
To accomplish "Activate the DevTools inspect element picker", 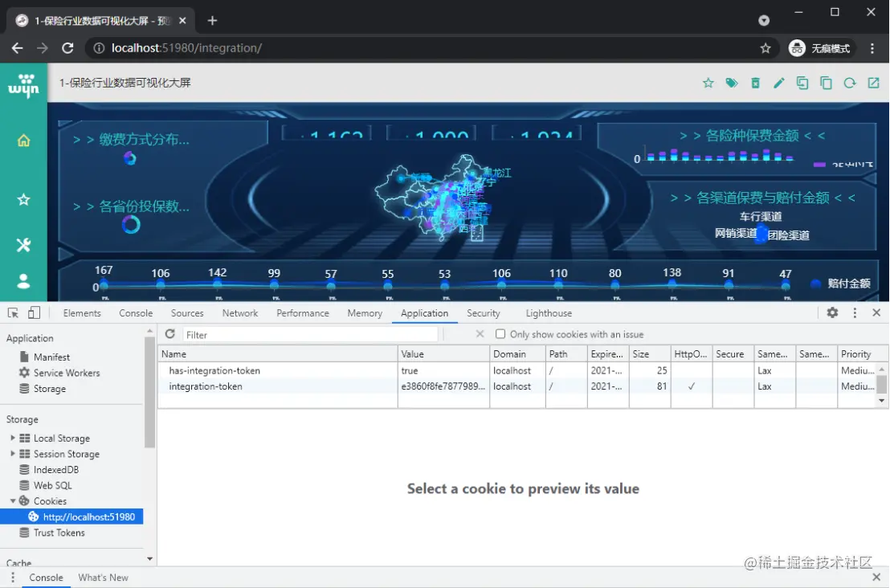I will pyautogui.click(x=13, y=312).
